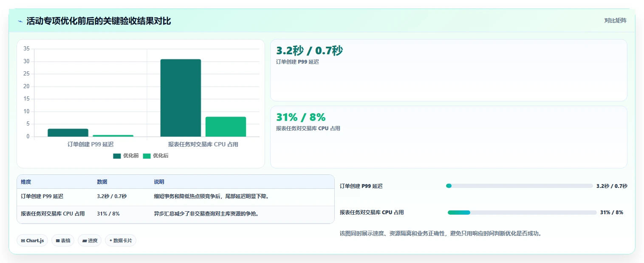
Task: Click the page title 活动专项优化前后的关键验收结果对比
Action: (99, 21)
